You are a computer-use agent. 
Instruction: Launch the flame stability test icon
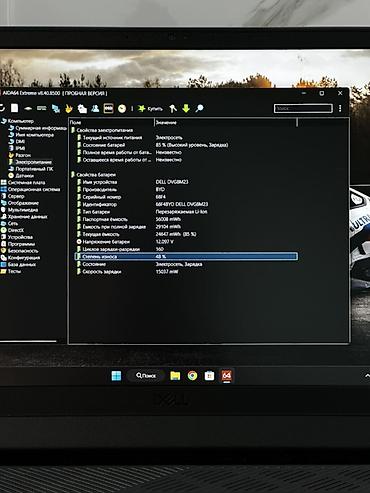tap(69, 108)
